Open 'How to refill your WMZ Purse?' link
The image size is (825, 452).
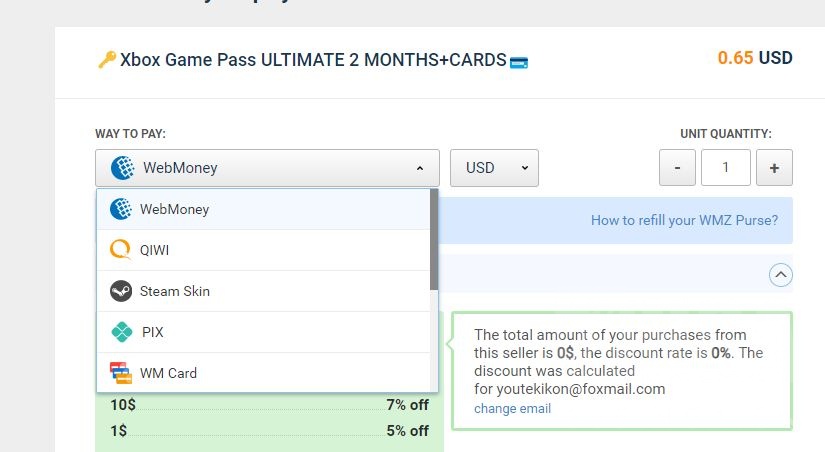coord(684,220)
